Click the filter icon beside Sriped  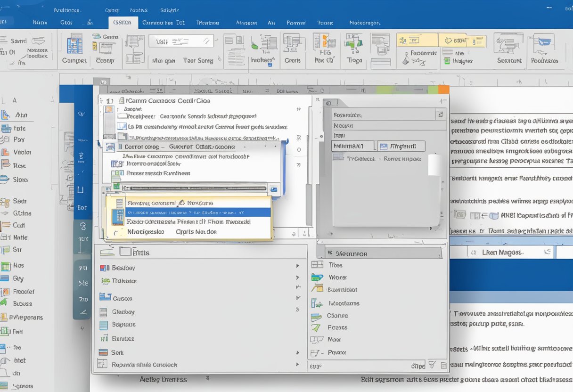click(431, 365)
